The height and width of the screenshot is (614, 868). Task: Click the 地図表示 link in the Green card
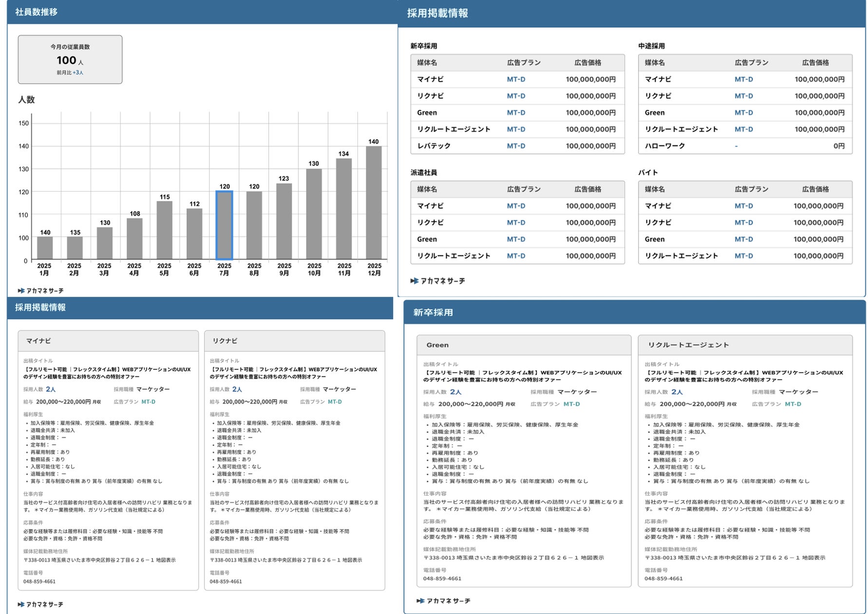(592, 558)
